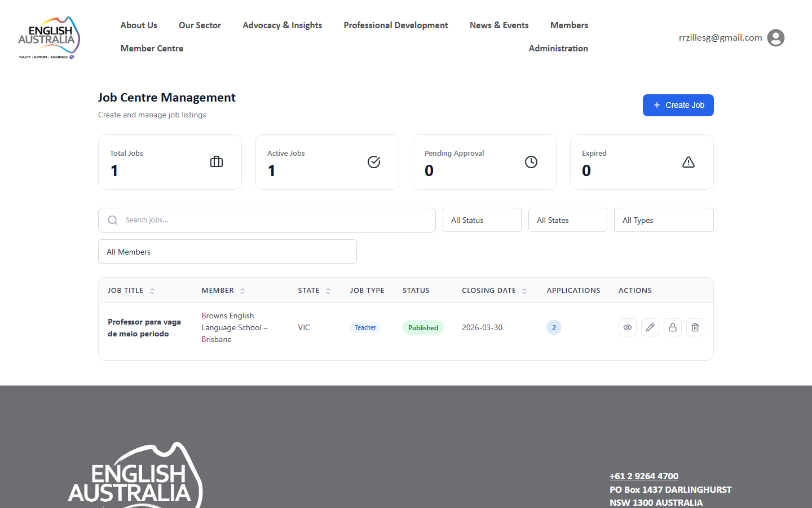
Task: Click job title Professor para vaga de meio periodo
Action: tap(144, 328)
